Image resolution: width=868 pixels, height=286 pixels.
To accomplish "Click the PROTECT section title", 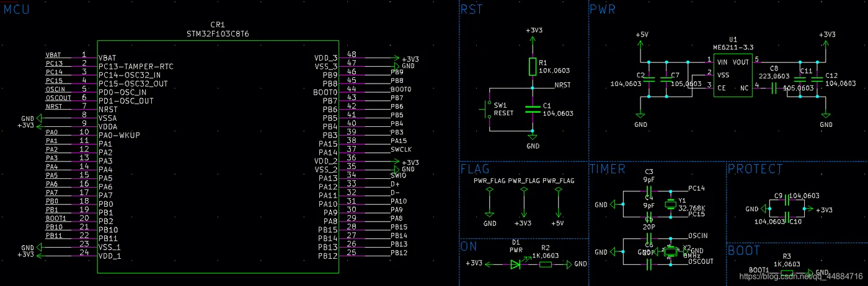I will pyautogui.click(x=755, y=169).
